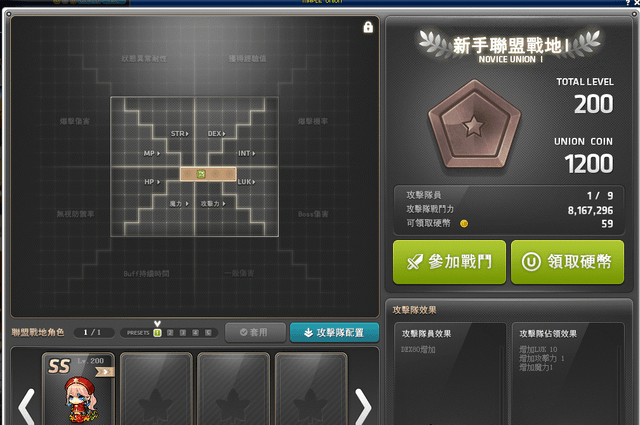This screenshot has height=425, width=640.
Task: Click the STR region label
Action: click(x=180, y=134)
